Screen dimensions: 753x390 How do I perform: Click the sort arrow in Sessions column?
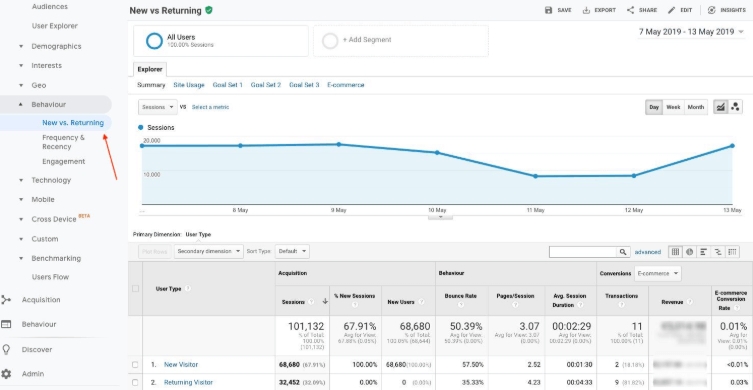coord(325,302)
